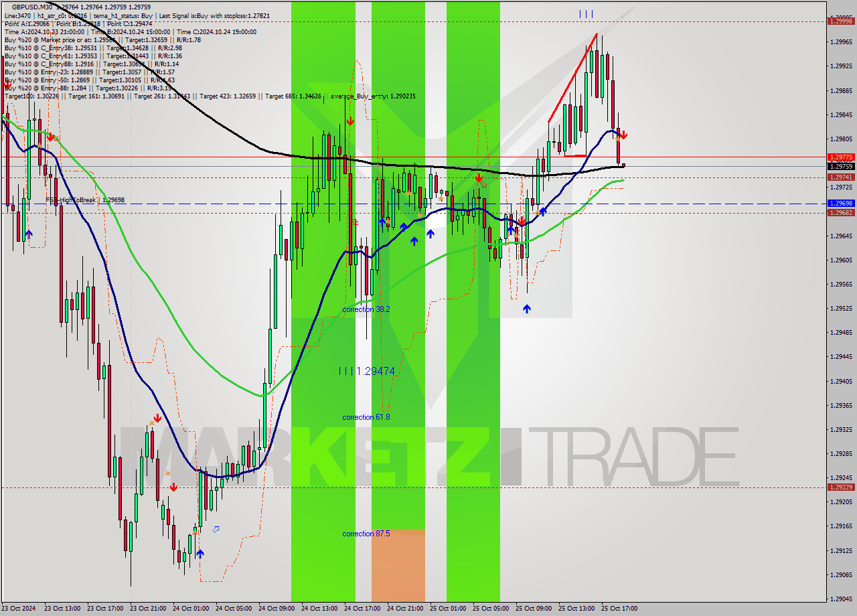Screen dimensions: 857x616
Task: Select the red 1.29998 price tag
Action: coord(841,21)
